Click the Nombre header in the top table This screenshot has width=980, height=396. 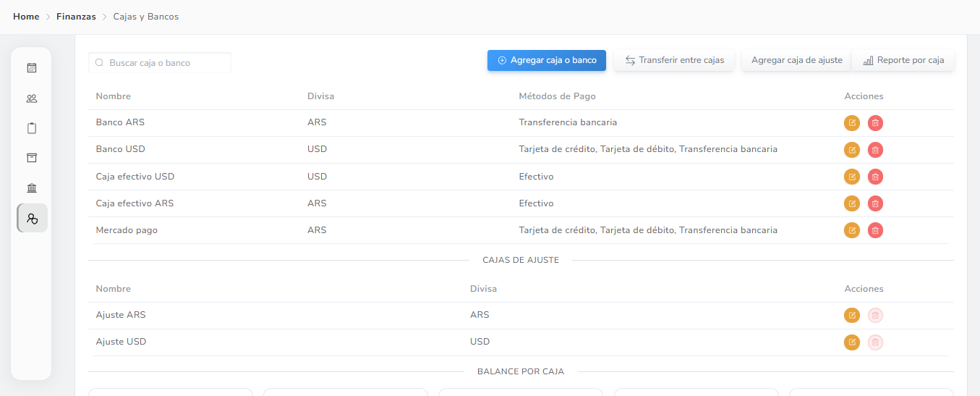pyautogui.click(x=114, y=96)
